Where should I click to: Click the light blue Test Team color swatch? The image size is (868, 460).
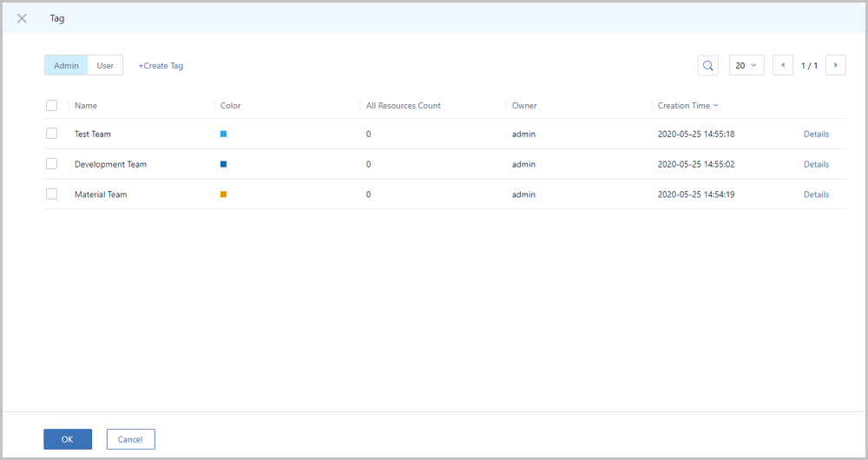[x=224, y=134]
